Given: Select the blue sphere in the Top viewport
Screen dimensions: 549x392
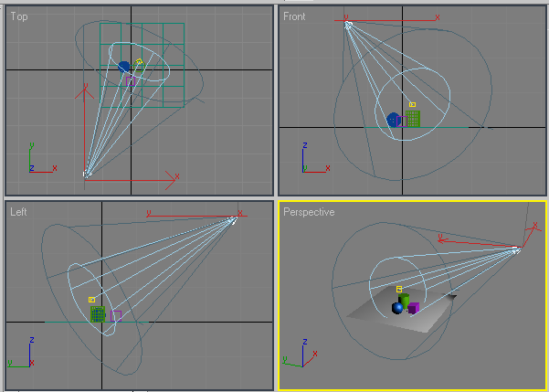Looking at the screenshot, I should click(124, 67).
